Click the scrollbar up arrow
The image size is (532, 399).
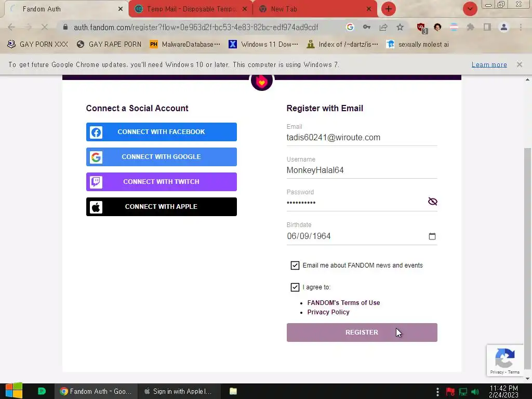[527, 79]
